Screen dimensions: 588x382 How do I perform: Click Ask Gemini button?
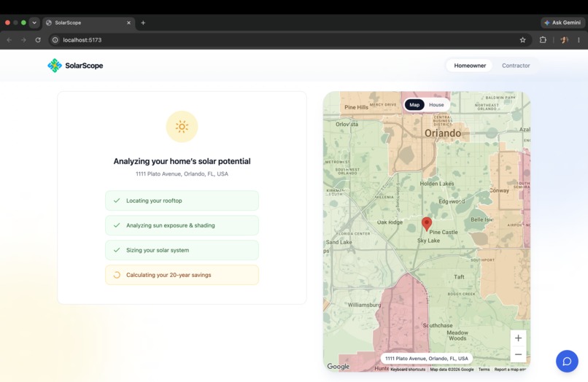click(x=562, y=23)
